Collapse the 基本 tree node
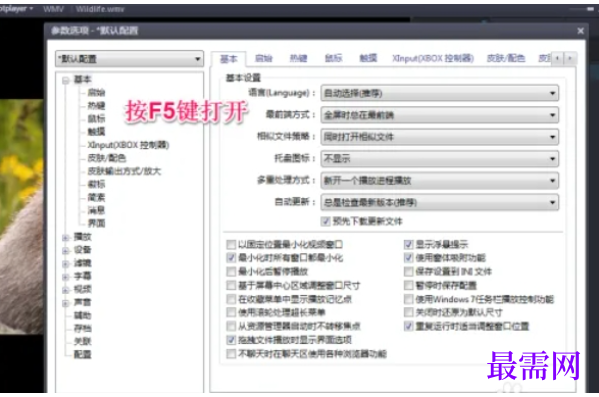 coord(66,80)
